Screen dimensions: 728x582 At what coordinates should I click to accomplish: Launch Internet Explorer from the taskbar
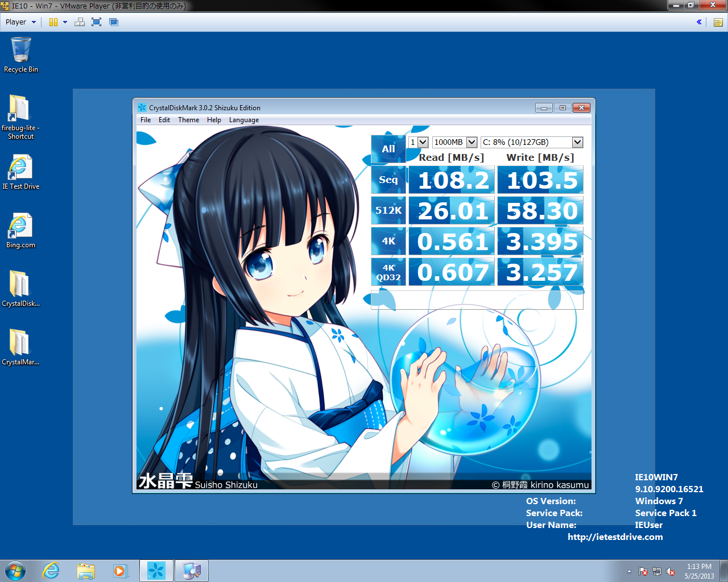(51, 571)
